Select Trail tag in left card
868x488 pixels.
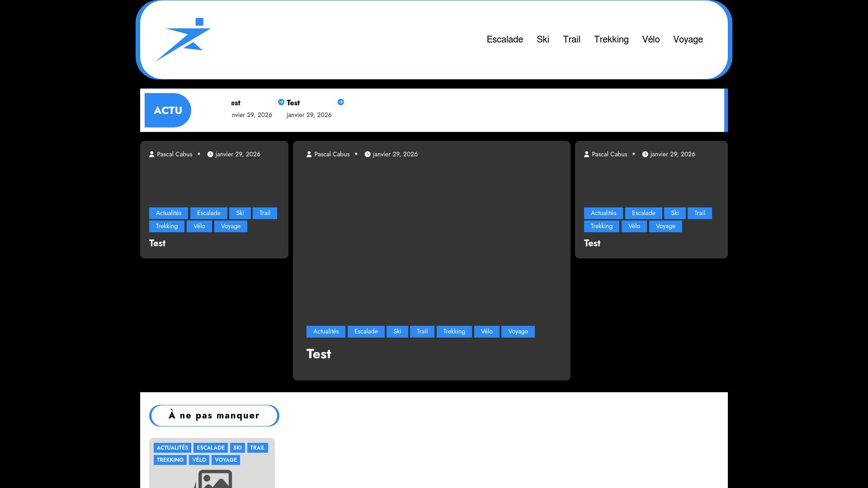265,213
